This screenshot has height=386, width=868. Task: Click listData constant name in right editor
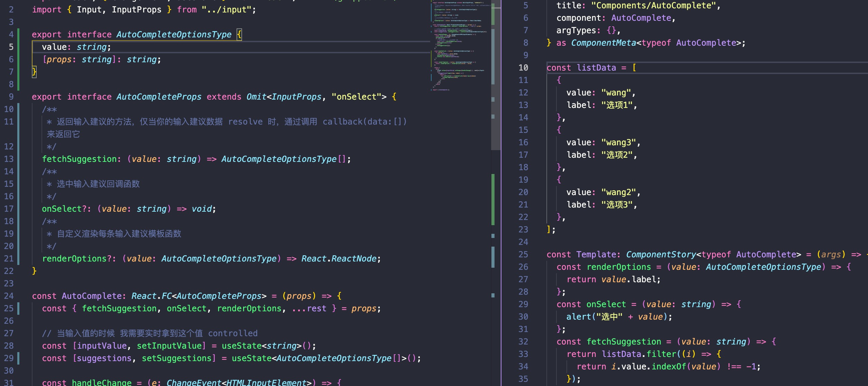(x=596, y=68)
